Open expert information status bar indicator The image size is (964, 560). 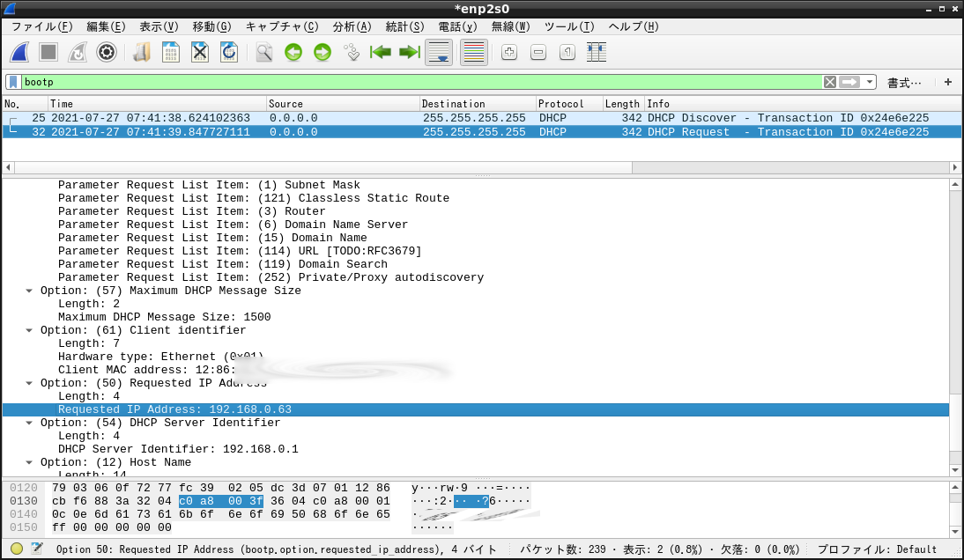pos(17,549)
